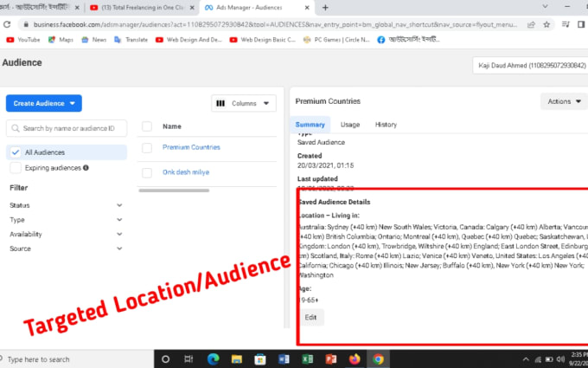
Task: Open the Onk desh milye audience link
Action: coord(186,172)
